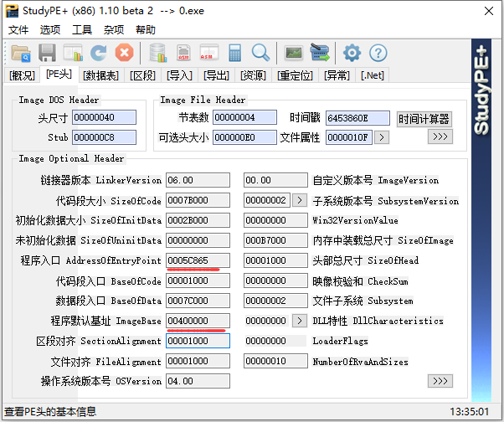This screenshot has height=422, width=504.
Task: Expand the 文件属性 arrow button
Action: pyautogui.click(x=382, y=137)
